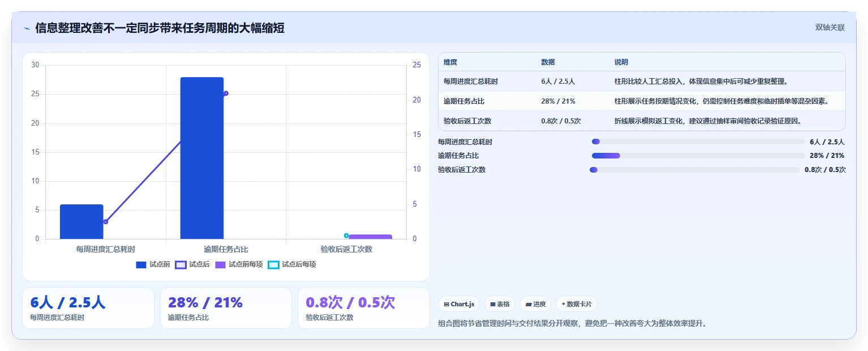Toggle the 试点后每项 legend item

[292, 264]
